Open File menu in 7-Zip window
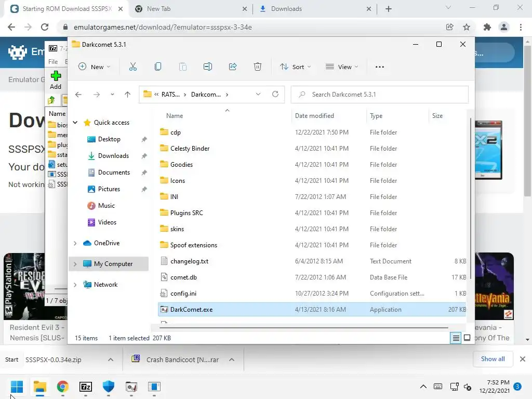The width and height of the screenshot is (532, 399). tap(53, 62)
